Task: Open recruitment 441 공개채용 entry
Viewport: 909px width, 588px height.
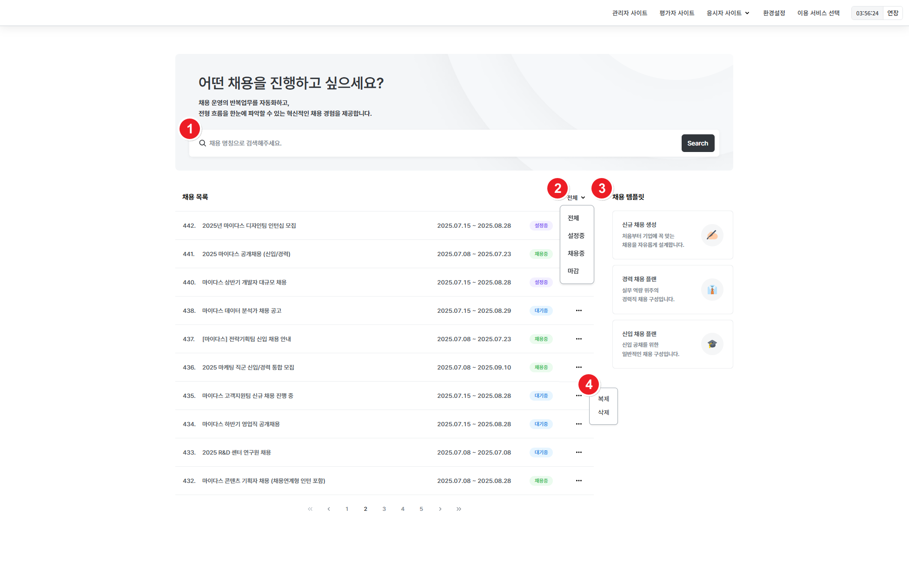Action: (246, 254)
